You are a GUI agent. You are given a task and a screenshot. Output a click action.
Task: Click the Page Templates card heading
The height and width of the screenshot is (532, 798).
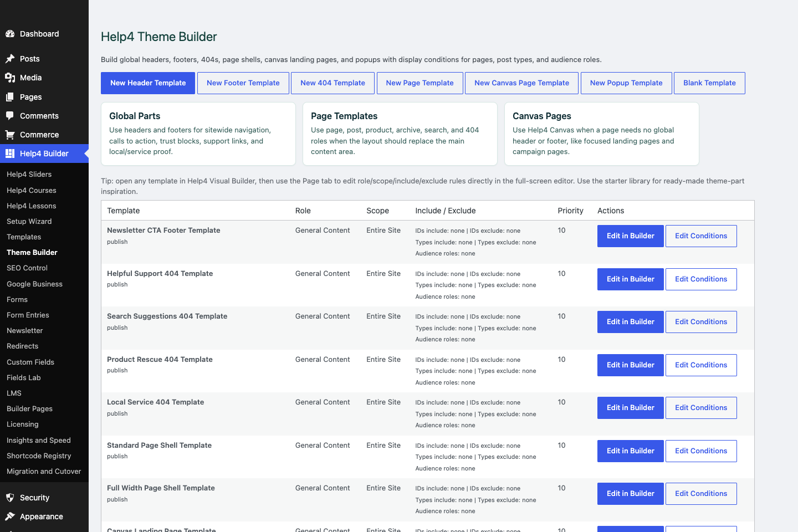344,116
